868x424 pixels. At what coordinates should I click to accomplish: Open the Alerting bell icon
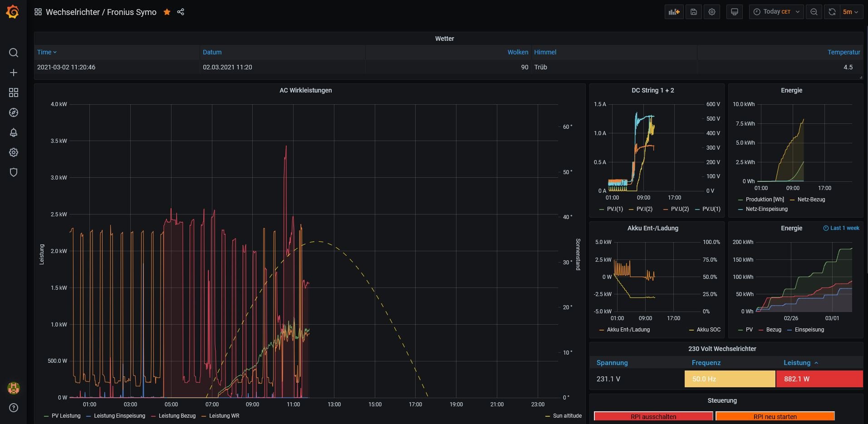pos(14,132)
